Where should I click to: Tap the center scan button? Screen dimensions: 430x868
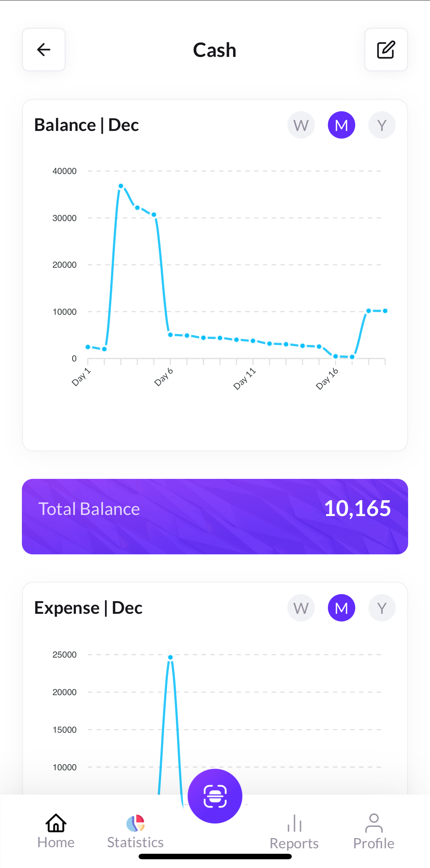[215, 796]
